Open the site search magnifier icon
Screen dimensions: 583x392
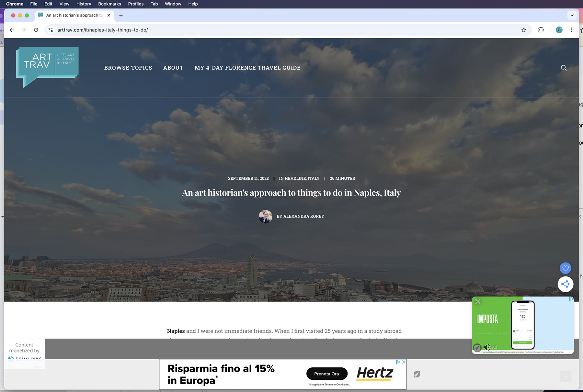[564, 68]
